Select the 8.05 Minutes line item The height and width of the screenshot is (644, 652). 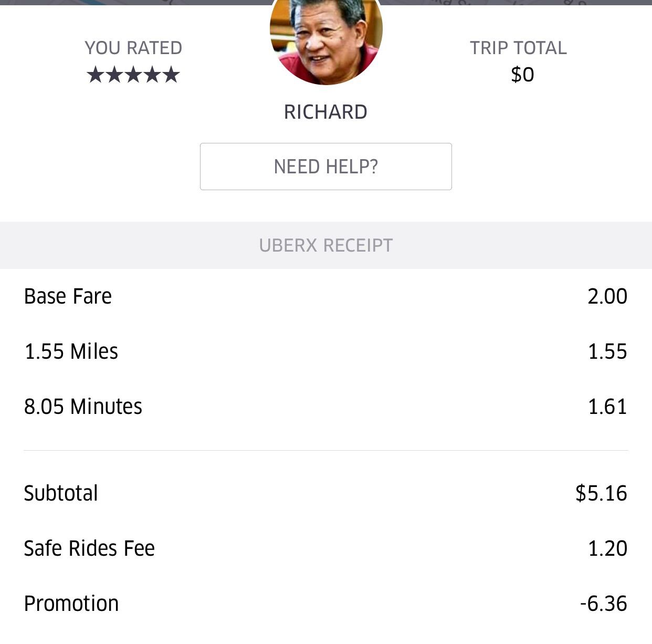83,407
